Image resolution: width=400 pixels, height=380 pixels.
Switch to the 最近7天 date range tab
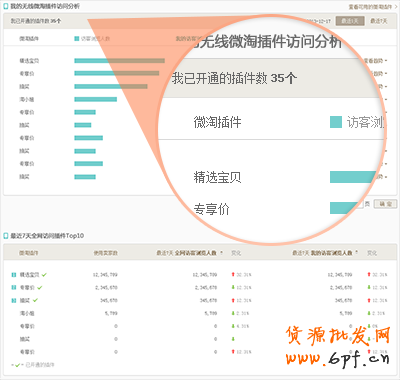379,21
